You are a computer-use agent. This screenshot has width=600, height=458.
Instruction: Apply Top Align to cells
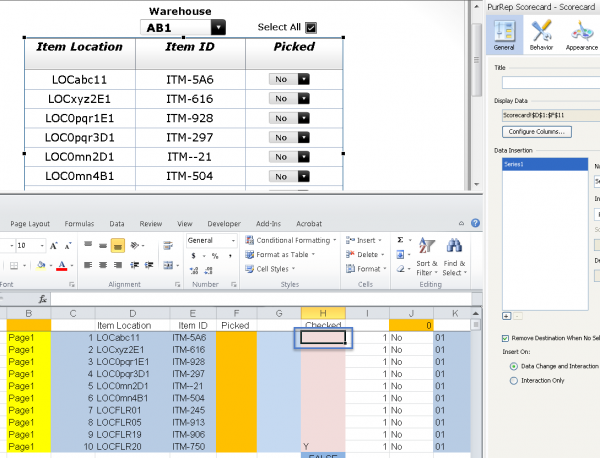coord(88,245)
